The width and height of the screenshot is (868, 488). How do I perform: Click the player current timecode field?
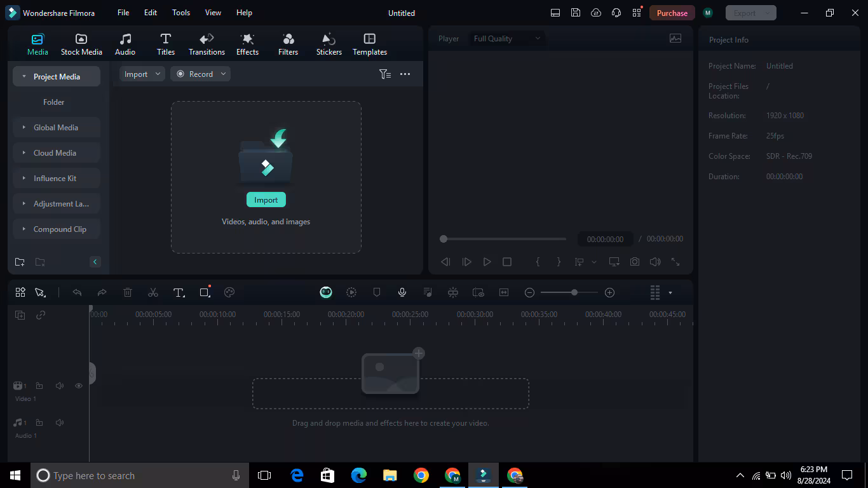pyautogui.click(x=605, y=239)
